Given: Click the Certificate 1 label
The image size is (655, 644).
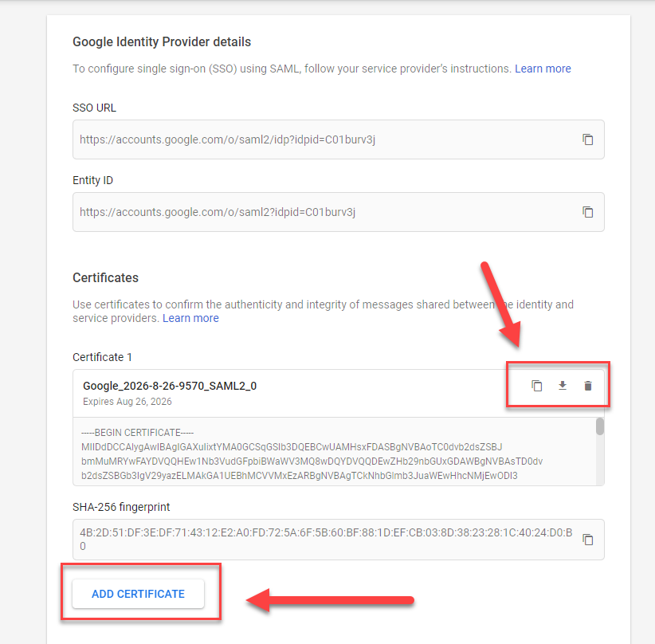Looking at the screenshot, I should coord(102,357).
